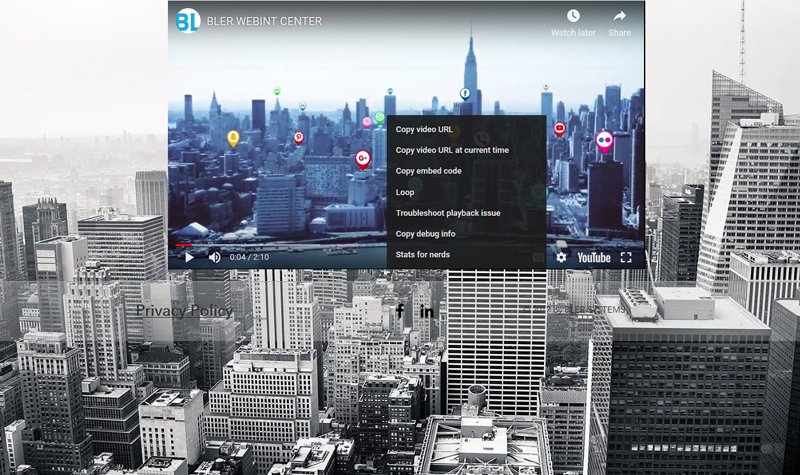Enter fullscreen mode on the video
Image resolution: width=800 pixels, height=475 pixels.
(x=626, y=257)
